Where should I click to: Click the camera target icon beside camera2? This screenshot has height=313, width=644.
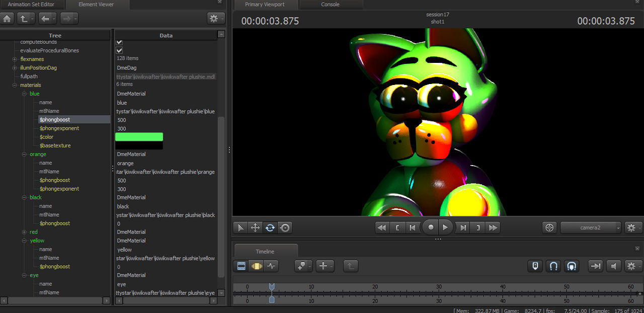click(x=549, y=227)
